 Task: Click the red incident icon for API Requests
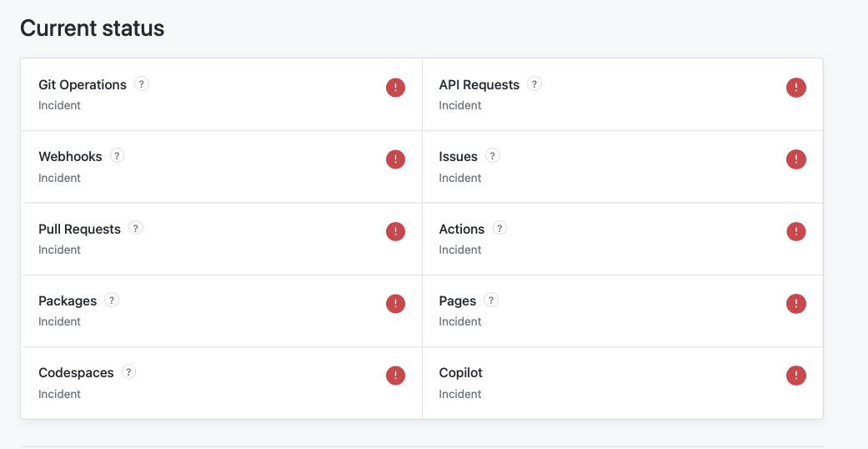(796, 88)
